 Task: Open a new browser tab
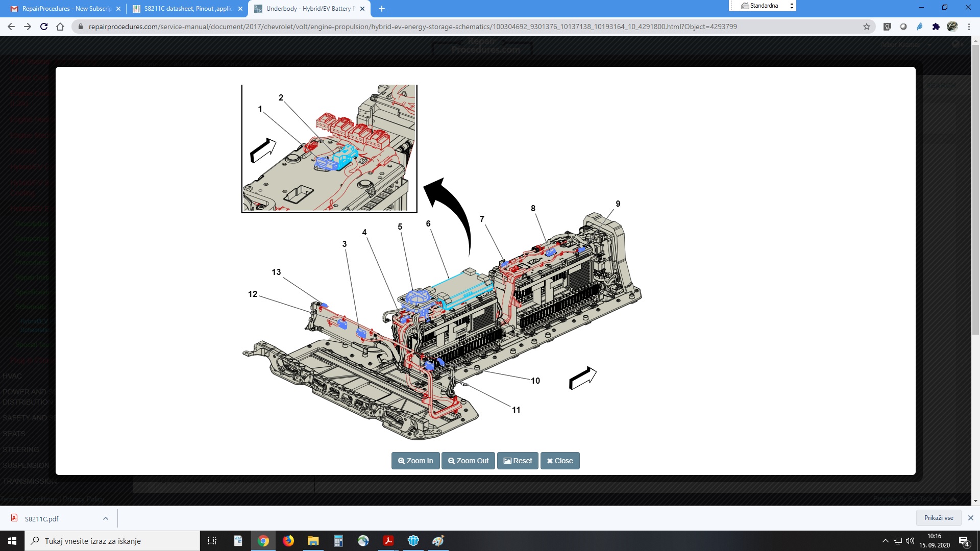pos(382,9)
